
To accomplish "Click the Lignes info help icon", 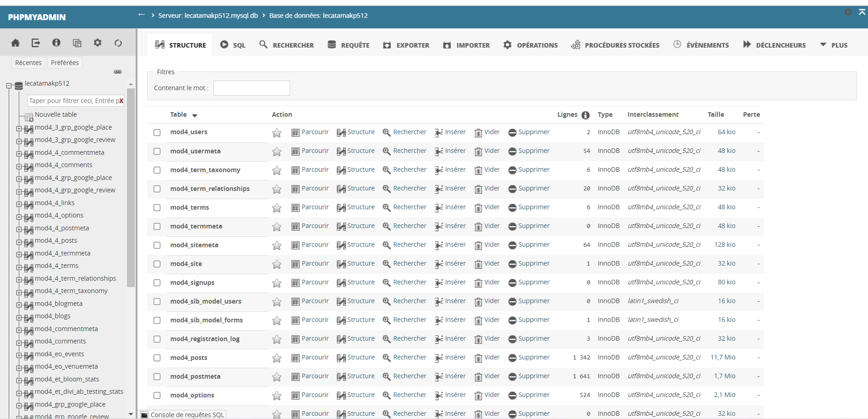I will (x=586, y=115).
